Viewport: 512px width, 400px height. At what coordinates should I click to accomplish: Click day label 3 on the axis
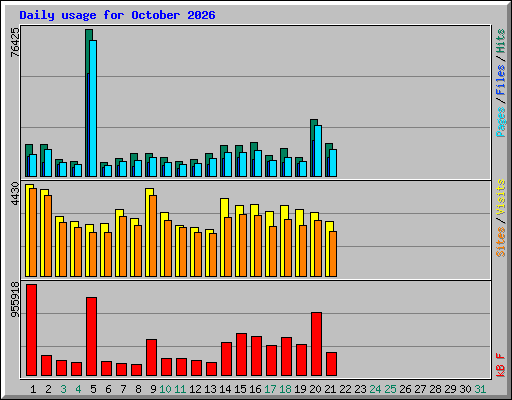[63, 389]
